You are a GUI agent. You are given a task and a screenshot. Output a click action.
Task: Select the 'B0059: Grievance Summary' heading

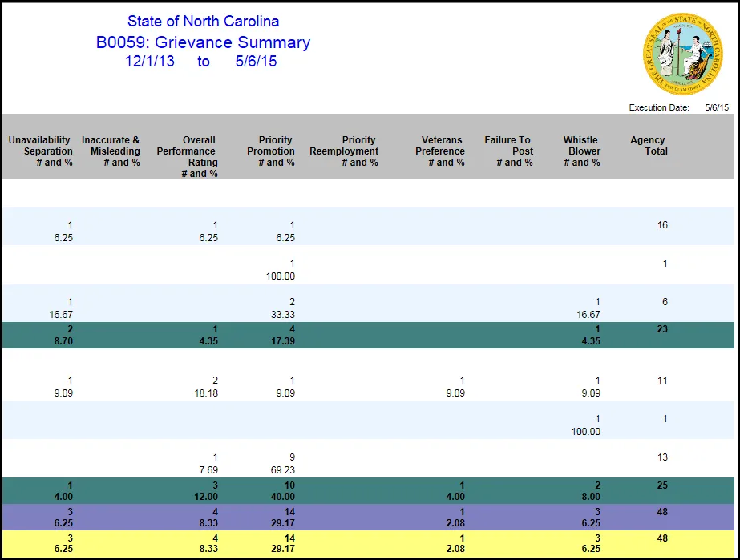click(203, 42)
